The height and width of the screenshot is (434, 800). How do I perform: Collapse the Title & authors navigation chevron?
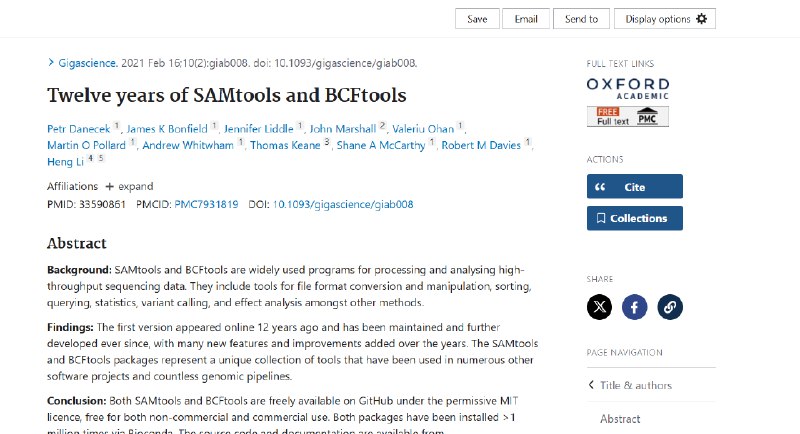[x=591, y=385]
